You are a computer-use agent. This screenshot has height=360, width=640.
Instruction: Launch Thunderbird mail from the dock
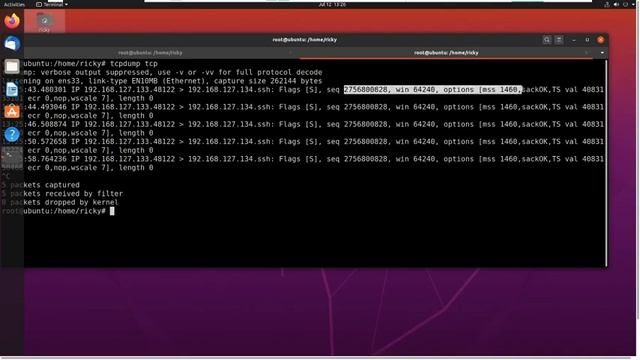12,43
